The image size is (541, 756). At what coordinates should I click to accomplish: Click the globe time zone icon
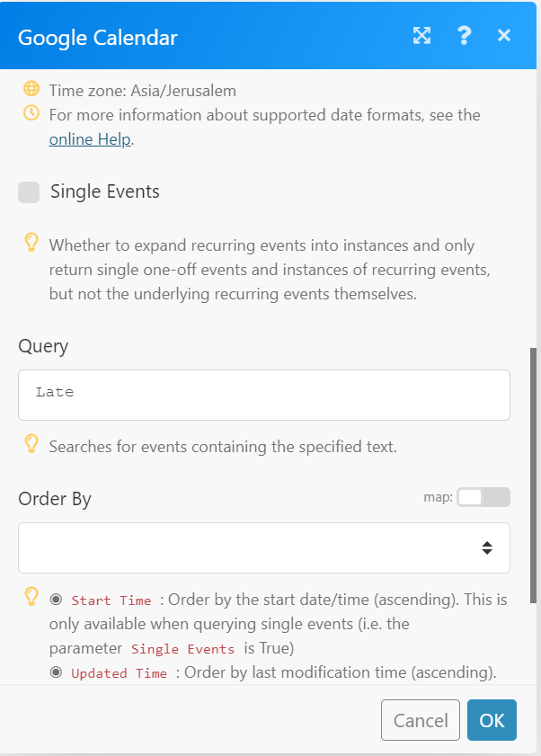[31, 89]
